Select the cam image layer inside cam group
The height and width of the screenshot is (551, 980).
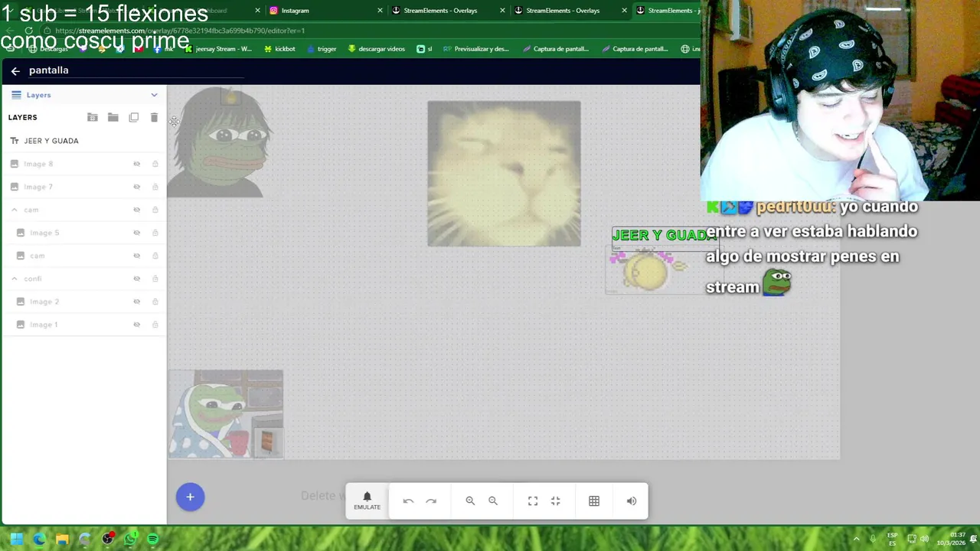click(83, 256)
